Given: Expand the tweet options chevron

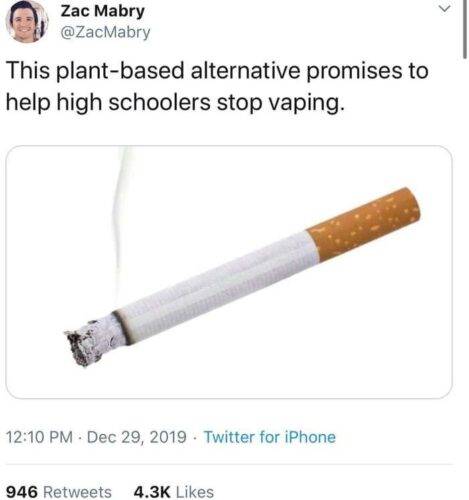Looking at the screenshot, I should point(445,9).
